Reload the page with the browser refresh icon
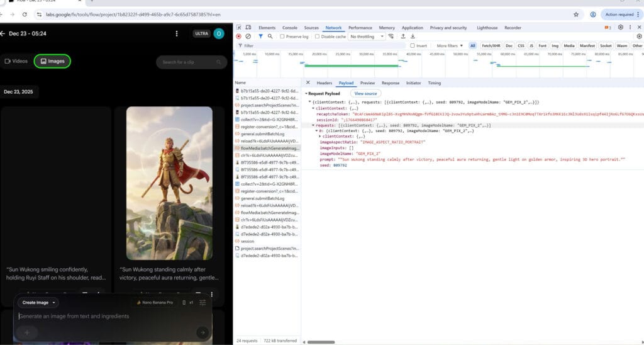 coord(25,14)
